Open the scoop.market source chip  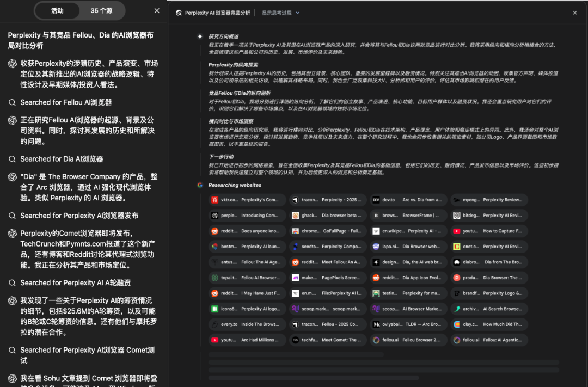(327, 309)
